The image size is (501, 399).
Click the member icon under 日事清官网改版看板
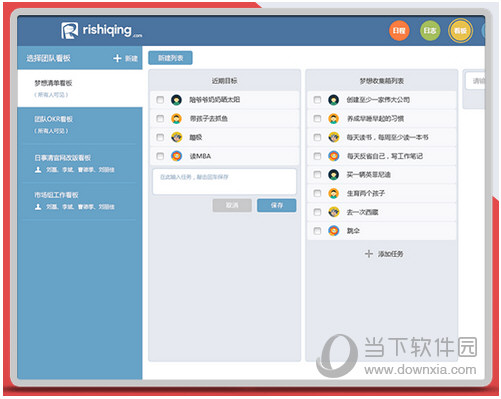38,170
